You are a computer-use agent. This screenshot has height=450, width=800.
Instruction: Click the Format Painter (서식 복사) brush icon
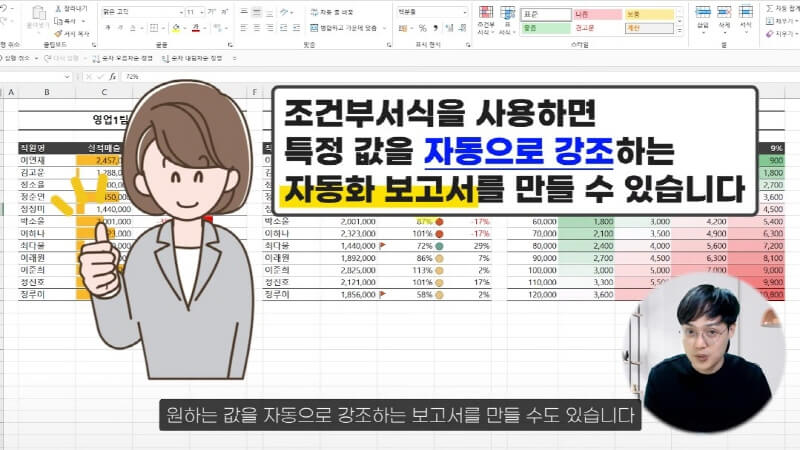(x=58, y=33)
